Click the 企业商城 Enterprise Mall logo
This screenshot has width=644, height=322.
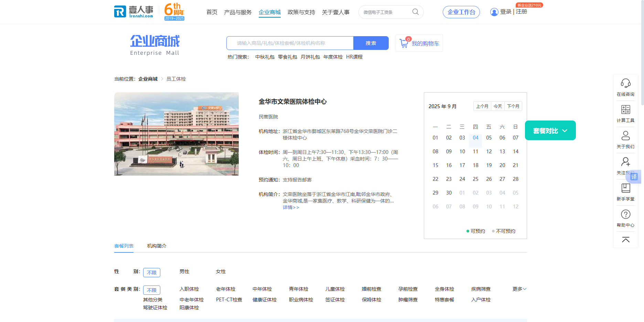[x=155, y=45]
